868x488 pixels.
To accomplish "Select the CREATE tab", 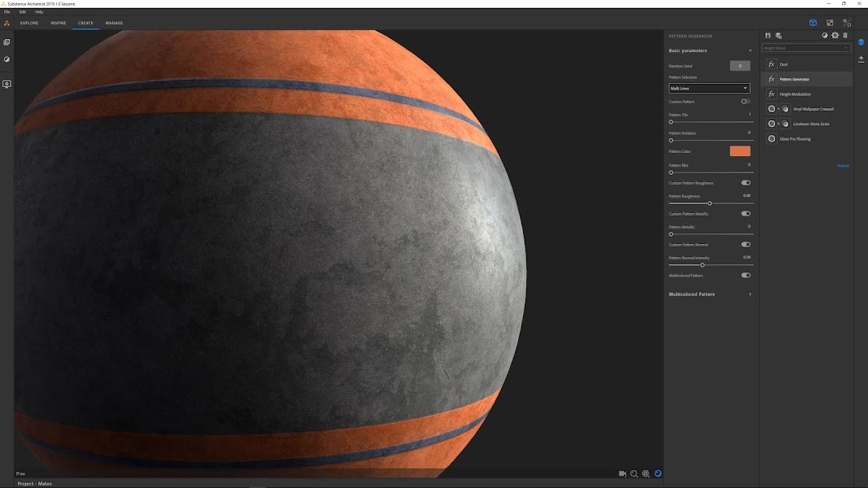I will [x=85, y=24].
